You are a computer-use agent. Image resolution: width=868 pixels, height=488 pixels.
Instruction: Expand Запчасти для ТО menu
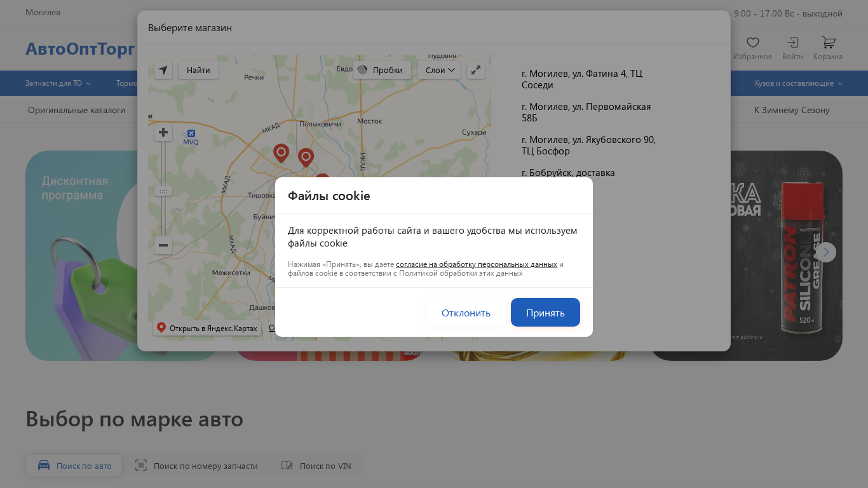58,83
